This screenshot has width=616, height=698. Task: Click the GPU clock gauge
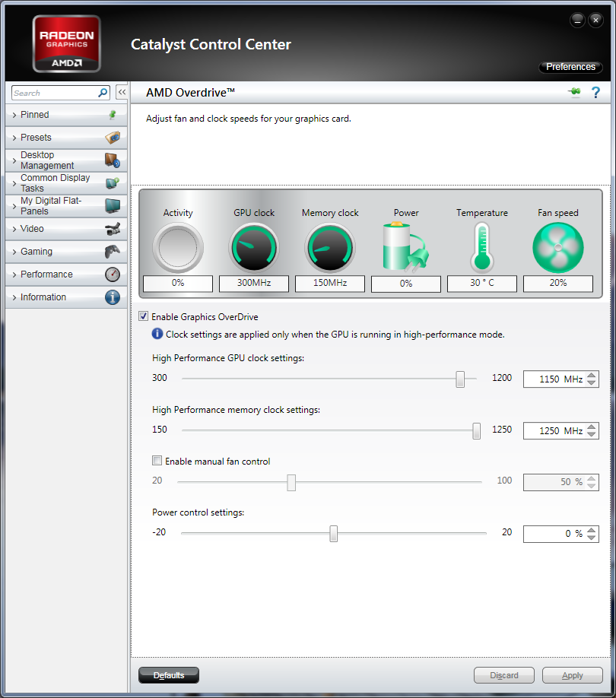[x=254, y=248]
